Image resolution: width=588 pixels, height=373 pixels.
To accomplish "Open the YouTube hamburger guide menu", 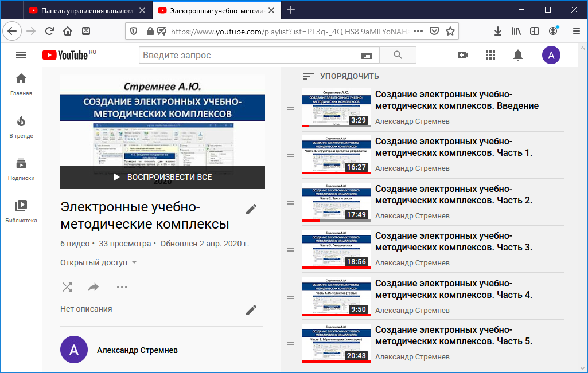I will click(21, 55).
